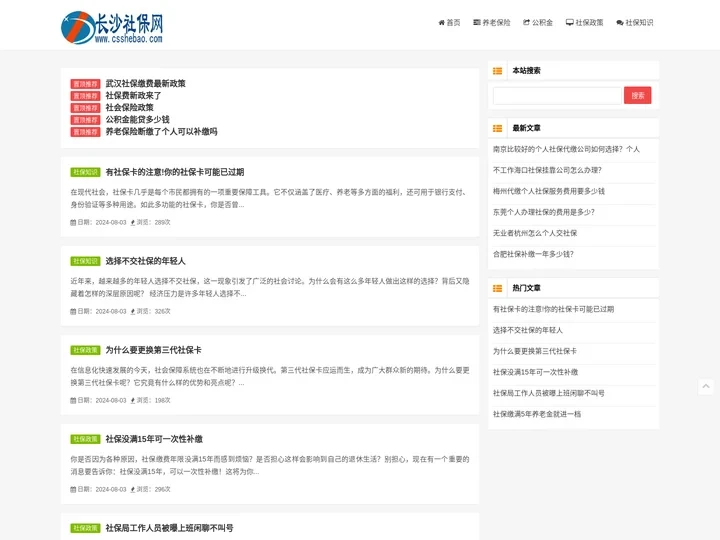Open the 养老保险 menu item

click(492, 22)
